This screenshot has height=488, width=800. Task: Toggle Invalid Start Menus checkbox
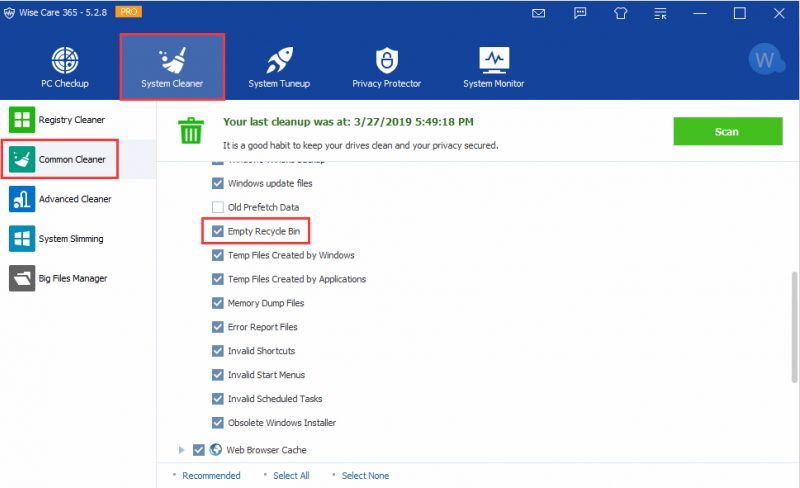pos(218,375)
